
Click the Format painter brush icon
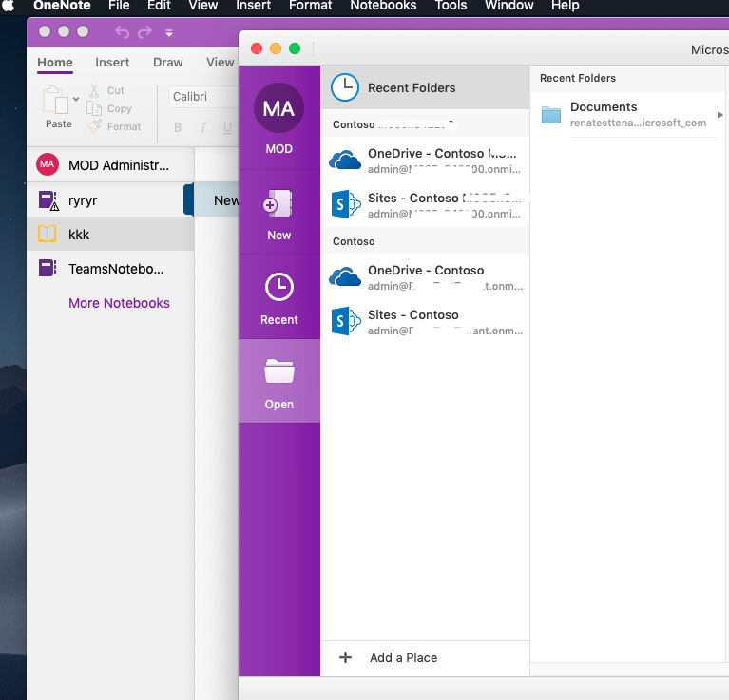(94, 126)
